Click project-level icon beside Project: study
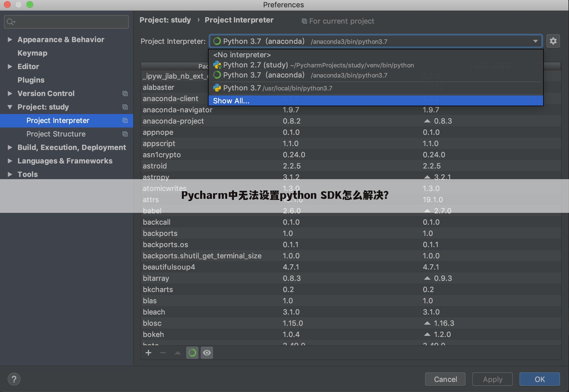Image resolution: width=569 pixels, height=392 pixels. [125, 107]
